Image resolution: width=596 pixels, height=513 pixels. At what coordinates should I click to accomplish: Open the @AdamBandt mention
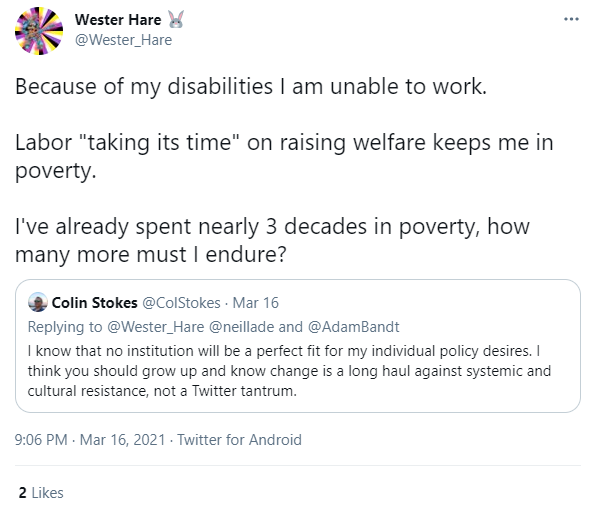353,327
